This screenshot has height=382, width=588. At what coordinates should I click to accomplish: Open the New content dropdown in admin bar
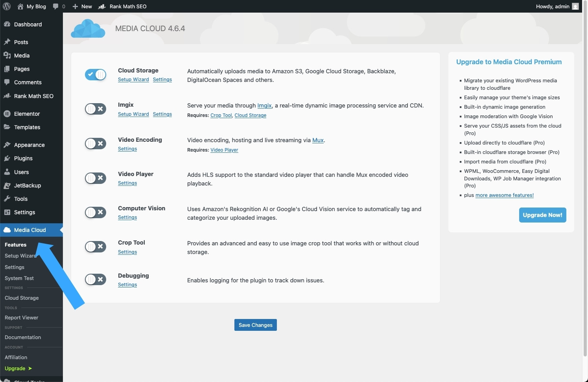(82, 6)
